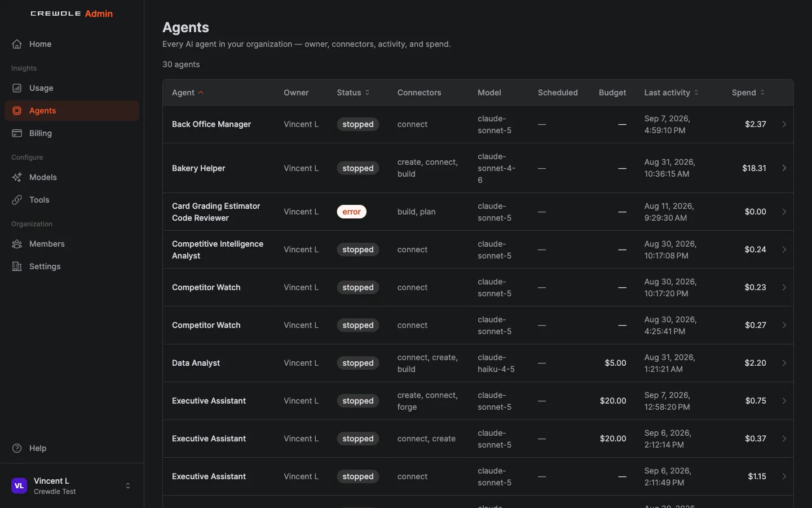Open Competitive Intelligence Analyst row chevron
This screenshot has width=812, height=508.
[784, 249]
